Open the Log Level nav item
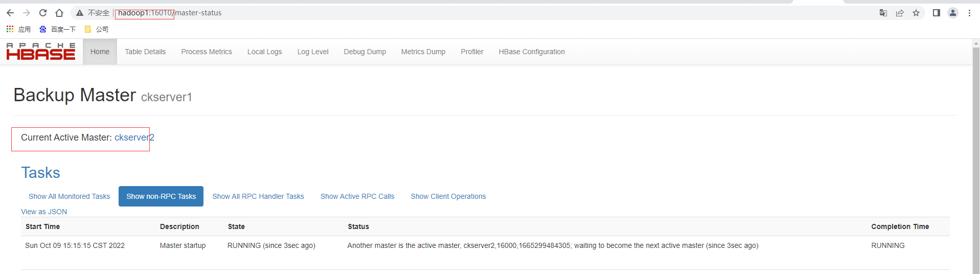 (313, 52)
